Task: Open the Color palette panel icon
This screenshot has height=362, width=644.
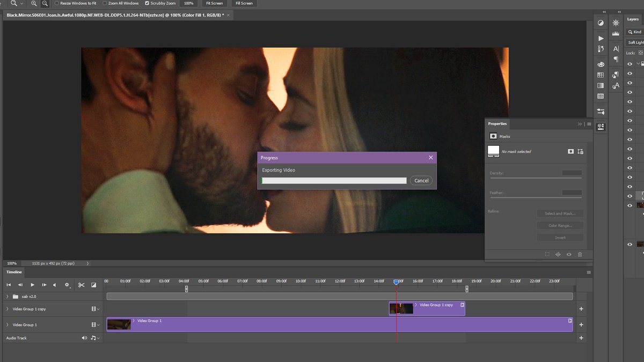Action: pyautogui.click(x=601, y=64)
